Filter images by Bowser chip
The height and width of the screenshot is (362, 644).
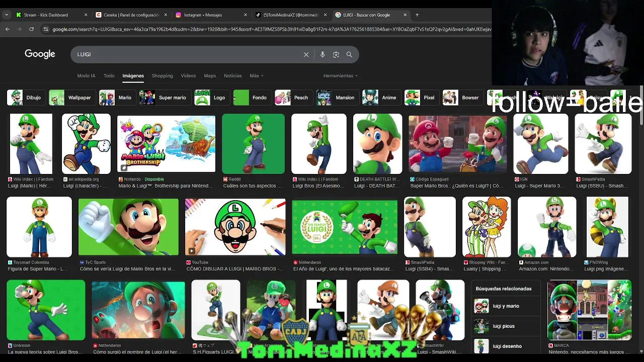pyautogui.click(x=463, y=98)
